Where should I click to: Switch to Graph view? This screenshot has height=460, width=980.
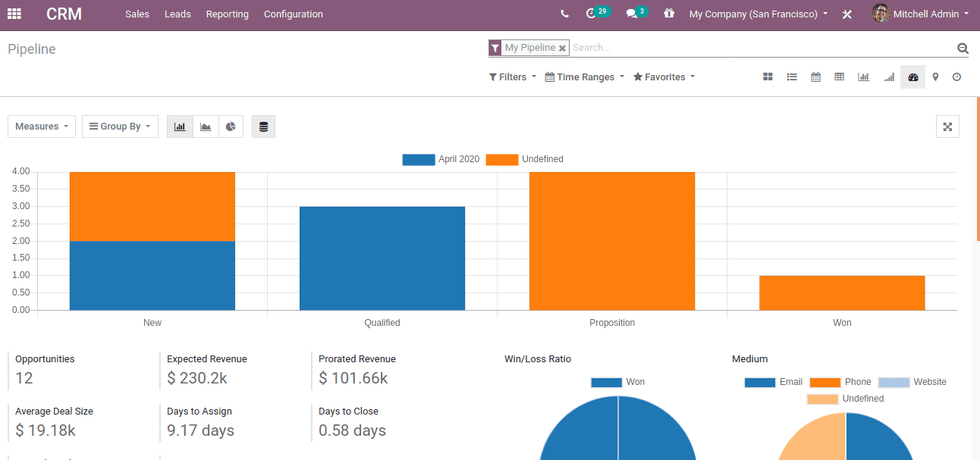coord(863,77)
